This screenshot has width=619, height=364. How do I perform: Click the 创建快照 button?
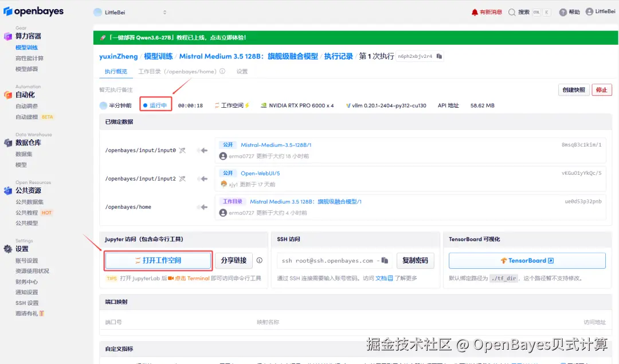pos(574,90)
